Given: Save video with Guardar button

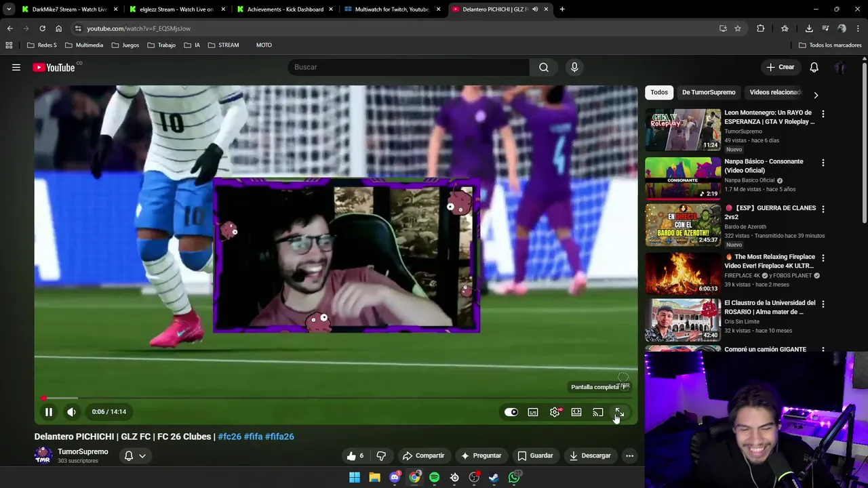Looking at the screenshot, I should [x=534, y=455].
